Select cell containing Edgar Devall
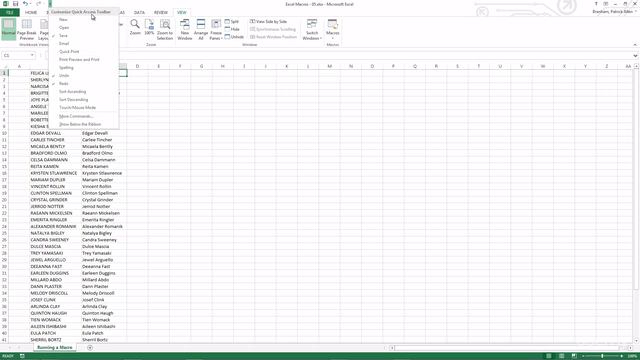The width and height of the screenshot is (640, 360). (x=103, y=133)
